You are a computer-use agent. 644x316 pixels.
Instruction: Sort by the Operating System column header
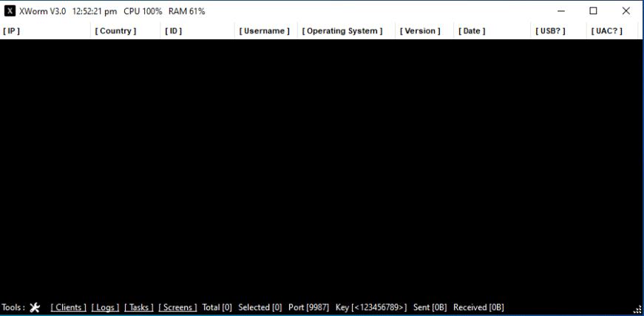346,31
